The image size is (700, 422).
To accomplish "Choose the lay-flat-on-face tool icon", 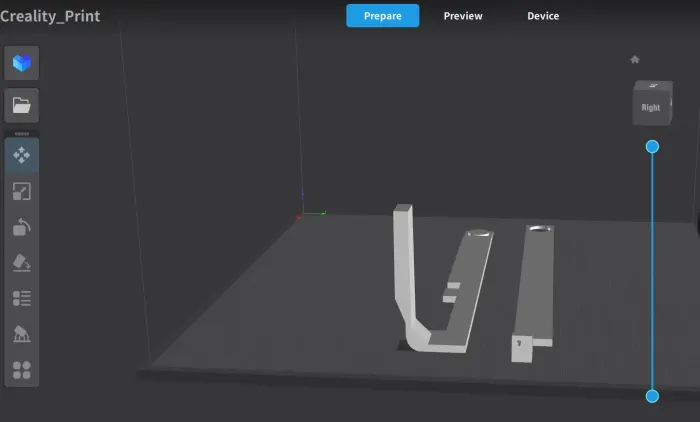I will [21, 262].
